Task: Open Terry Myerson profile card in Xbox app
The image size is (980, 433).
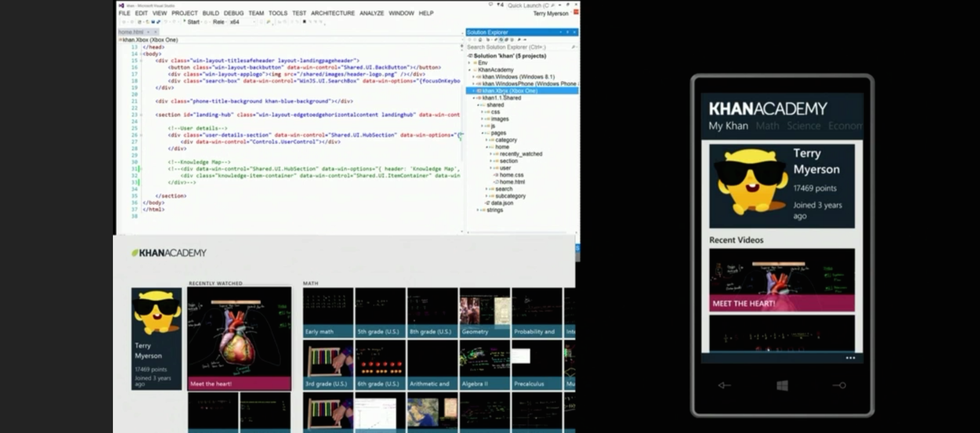Action: pyautogui.click(x=156, y=339)
